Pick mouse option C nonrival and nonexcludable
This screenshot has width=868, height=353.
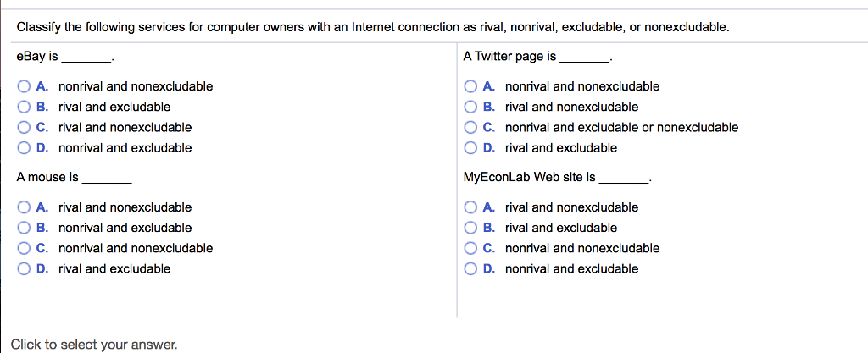[x=24, y=248]
